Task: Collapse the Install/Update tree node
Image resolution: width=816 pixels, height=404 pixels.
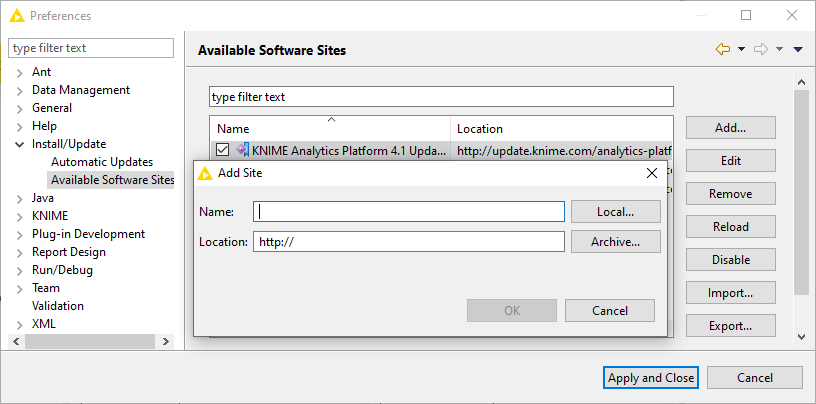Action: tap(19, 144)
